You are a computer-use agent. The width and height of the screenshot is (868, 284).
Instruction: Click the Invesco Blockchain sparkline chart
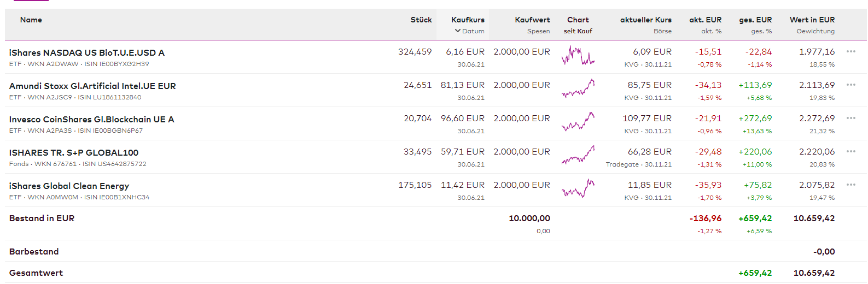pyautogui.click(x=578, y=122)
